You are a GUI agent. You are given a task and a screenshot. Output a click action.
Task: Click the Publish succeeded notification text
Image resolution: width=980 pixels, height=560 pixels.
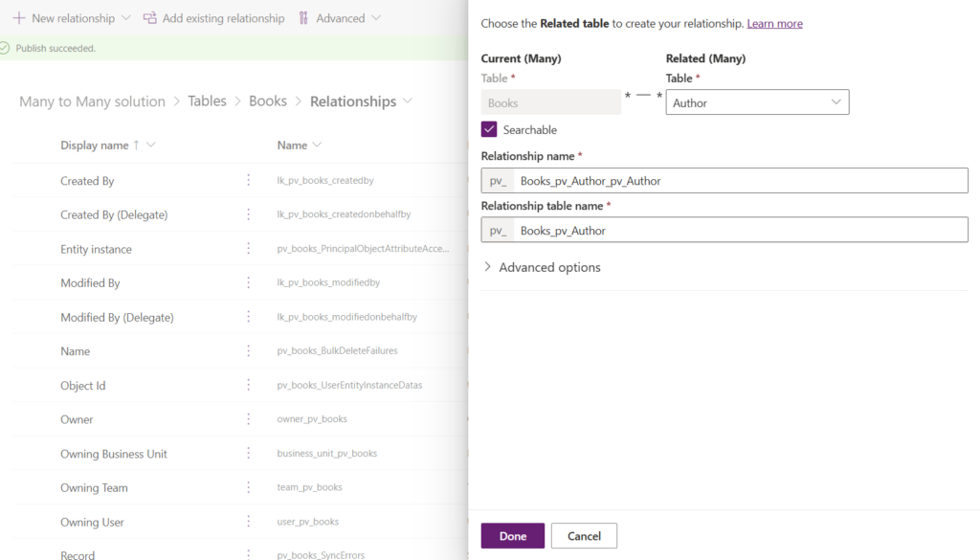click(56, 48)
